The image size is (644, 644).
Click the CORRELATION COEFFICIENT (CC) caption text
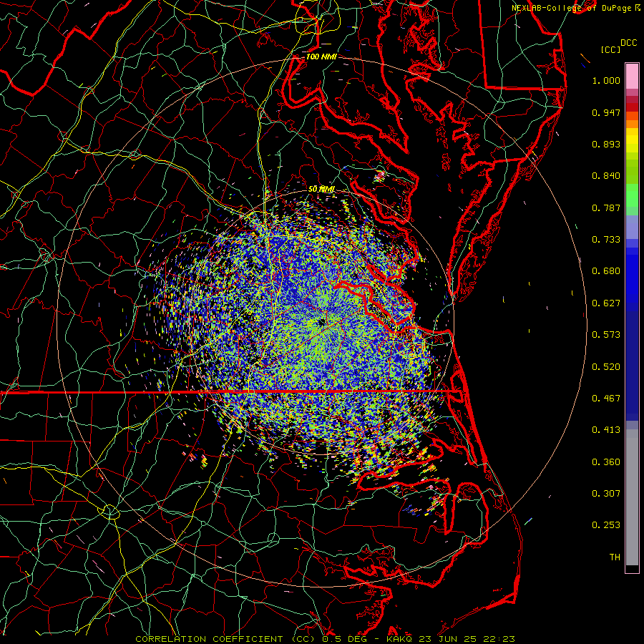(x=226, y=639)
